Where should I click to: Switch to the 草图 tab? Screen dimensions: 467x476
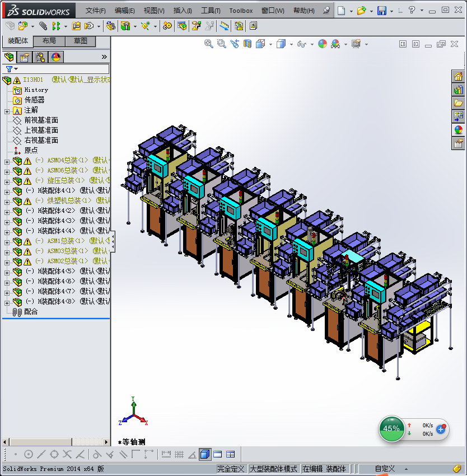[x=81, y=41]
